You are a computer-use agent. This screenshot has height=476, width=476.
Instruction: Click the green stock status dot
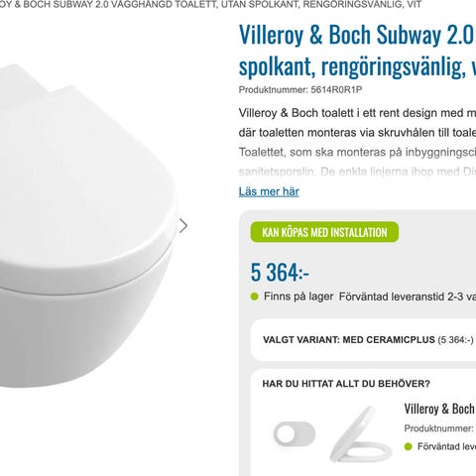coord(254,297)
